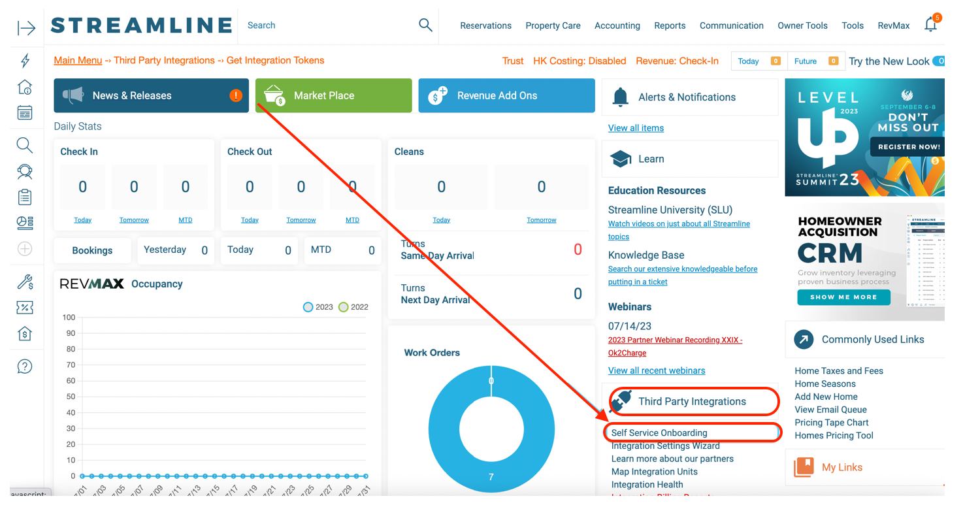980x507 pixels.
Task: Open Home Taxes and Fees link
Action: tap(838, 371)
